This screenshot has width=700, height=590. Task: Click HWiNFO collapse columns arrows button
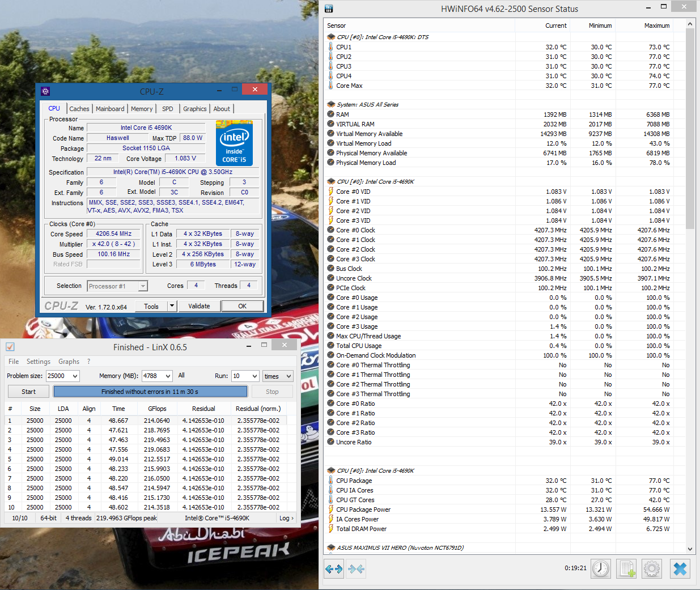coord(357,569)
